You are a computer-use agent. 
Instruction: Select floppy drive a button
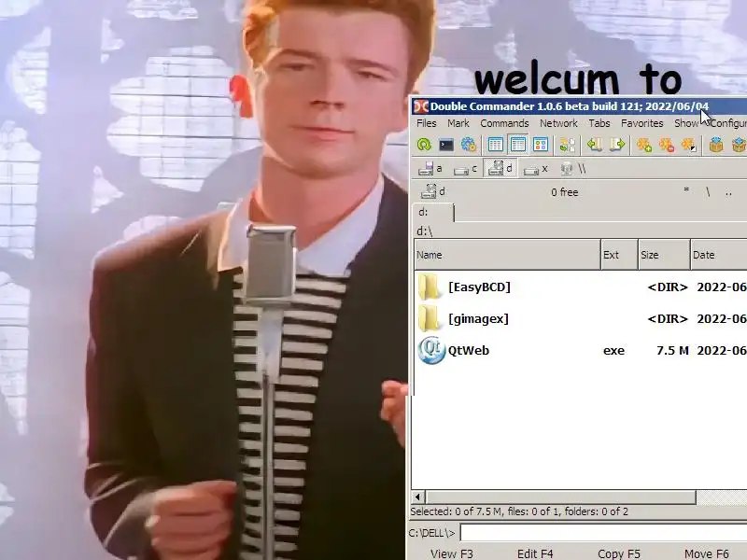click(x=430, y=169)
